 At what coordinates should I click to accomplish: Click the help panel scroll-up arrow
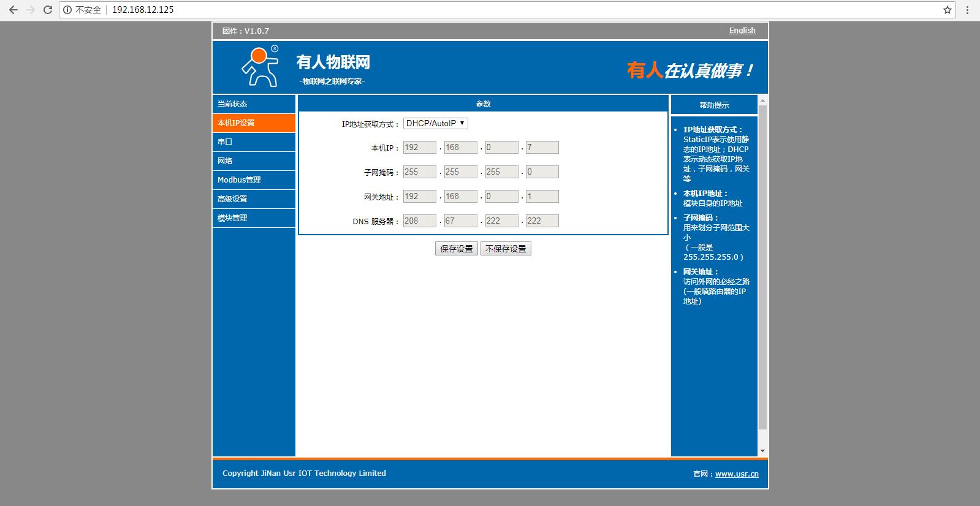click(x=762, y=100)
